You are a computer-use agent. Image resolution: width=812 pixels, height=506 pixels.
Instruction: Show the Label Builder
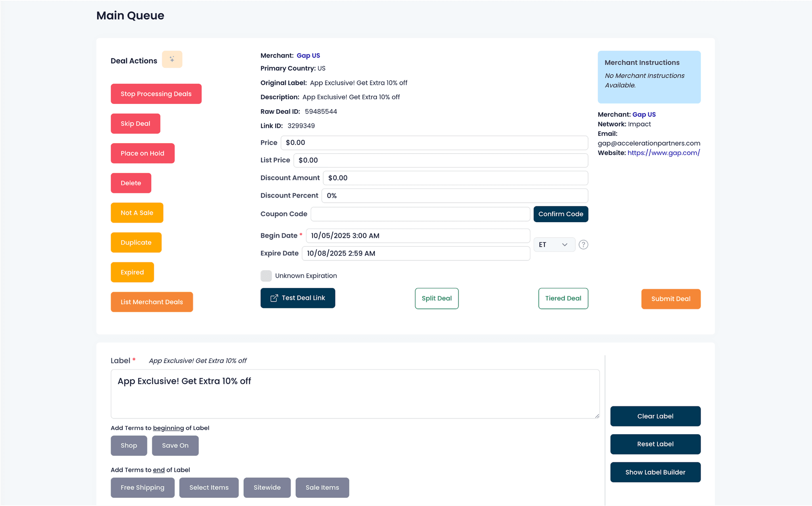(x=655, y=472)
